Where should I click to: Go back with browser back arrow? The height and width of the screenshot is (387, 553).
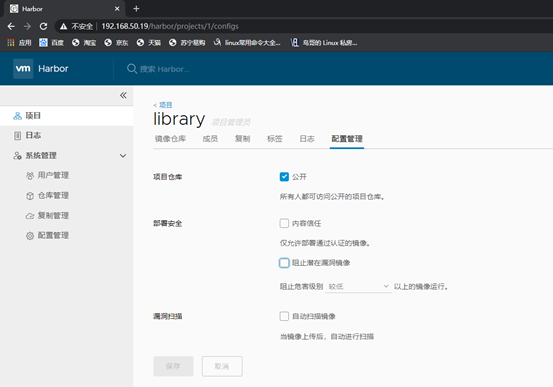point(11,26)
